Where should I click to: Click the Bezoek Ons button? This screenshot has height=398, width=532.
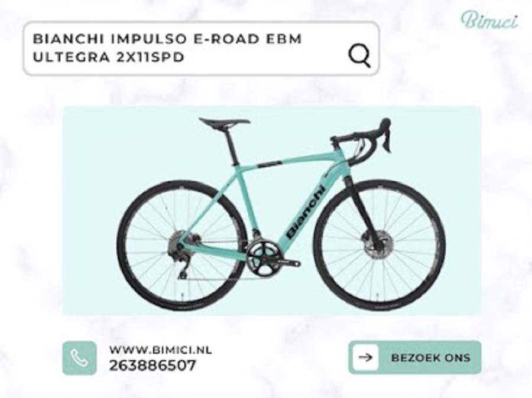tap(414, 357)
